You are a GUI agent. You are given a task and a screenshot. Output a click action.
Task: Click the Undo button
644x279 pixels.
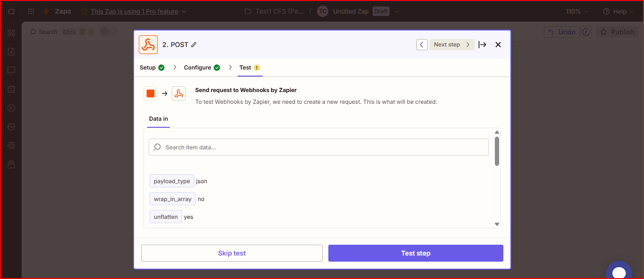[x=562, y=32]
